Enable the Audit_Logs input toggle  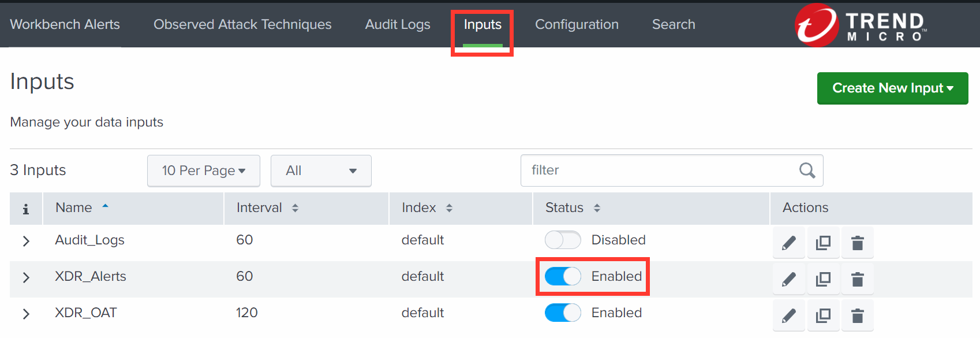coord(563,240)
